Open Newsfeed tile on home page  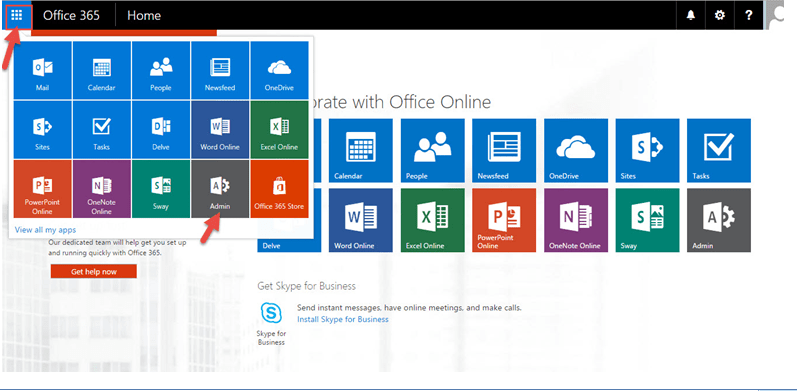pyautogui.click(x=504, y=151)
